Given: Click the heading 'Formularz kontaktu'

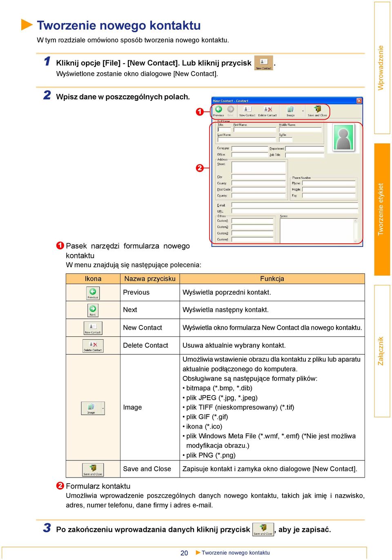Looking at the screenshot, I should coord(98,486).
